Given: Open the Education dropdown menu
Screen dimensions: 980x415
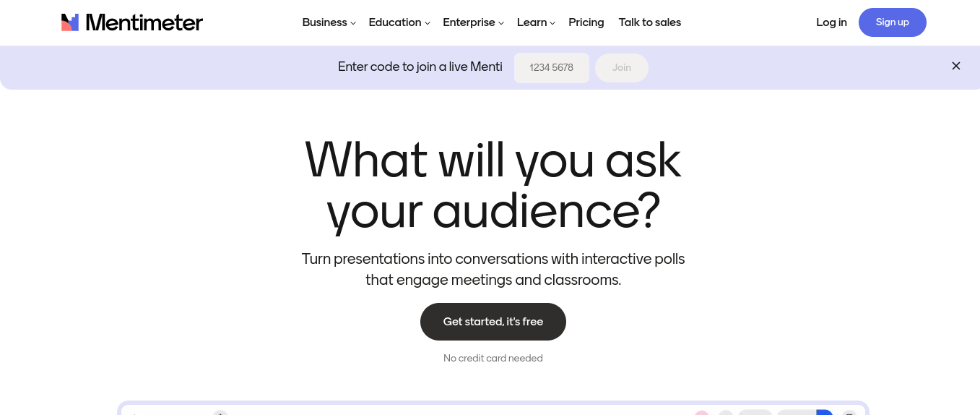Looking at the screenshot, I should [399, 22].
